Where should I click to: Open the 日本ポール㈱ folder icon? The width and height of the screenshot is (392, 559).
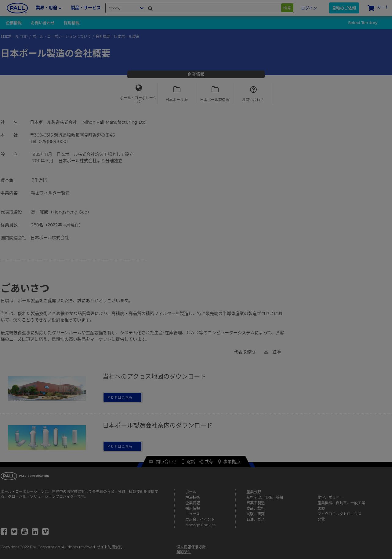pyautogui.click(x=177, y=89)
